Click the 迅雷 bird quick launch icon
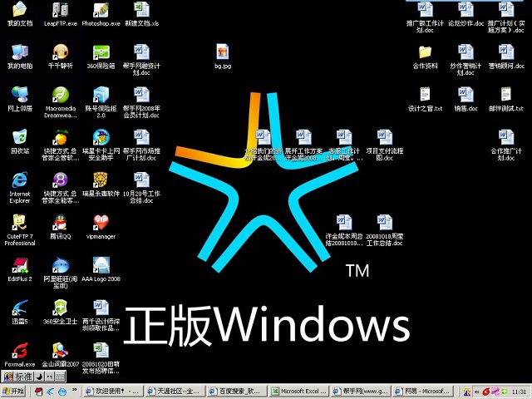The width and height of the screenshot is (532, 399). click(x=50, y=392)
